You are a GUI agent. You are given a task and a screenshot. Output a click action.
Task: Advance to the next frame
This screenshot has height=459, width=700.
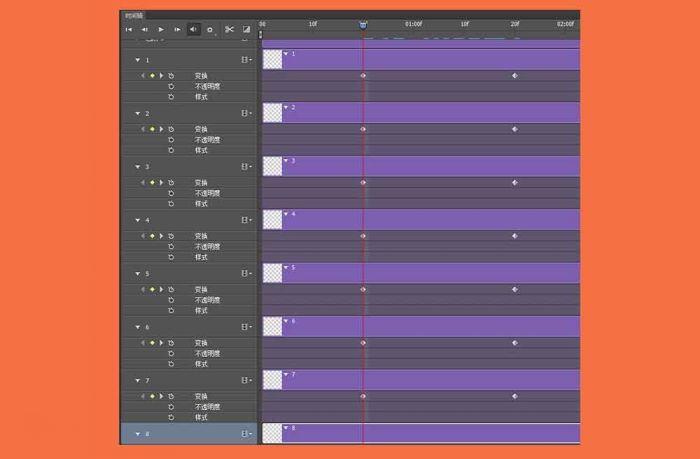pyautogui.click(x=177, y=30)
